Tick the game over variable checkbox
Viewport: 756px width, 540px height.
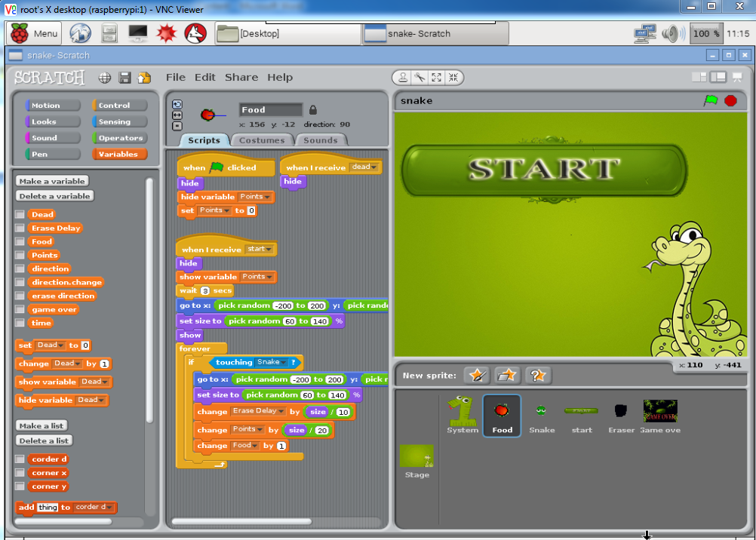click(x=20, y=310)
